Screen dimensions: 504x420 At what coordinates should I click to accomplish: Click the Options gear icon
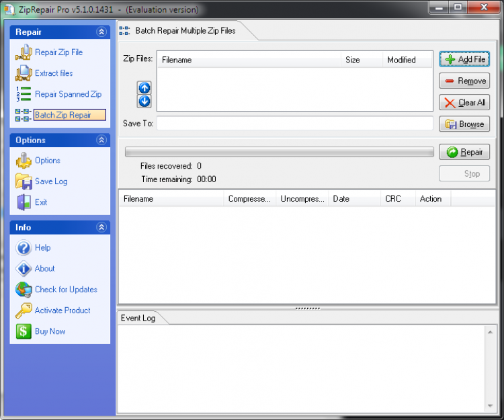[24, 161]
